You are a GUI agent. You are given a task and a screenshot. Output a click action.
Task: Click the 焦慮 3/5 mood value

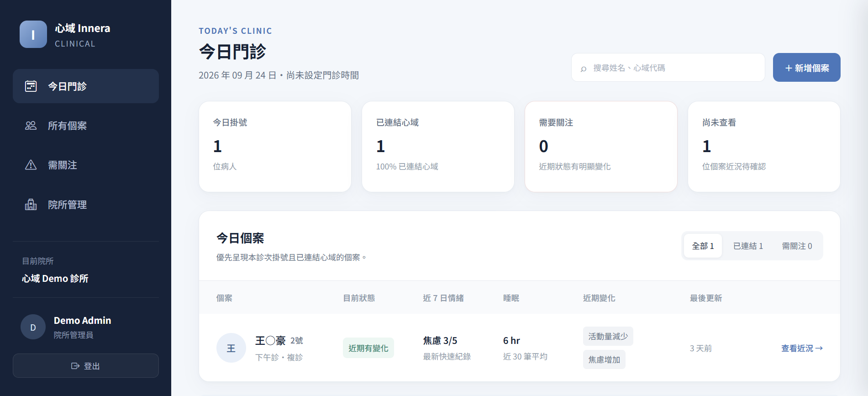tap(440, 341)
